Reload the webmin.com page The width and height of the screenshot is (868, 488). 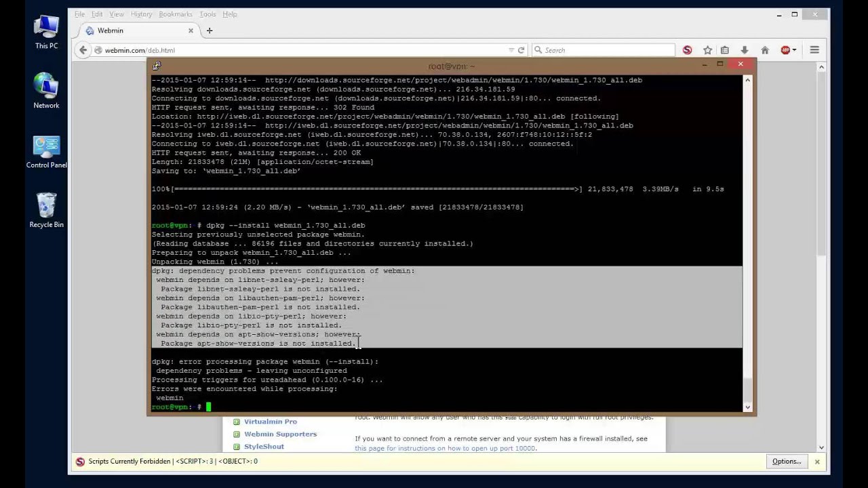(x=521, y=50)
